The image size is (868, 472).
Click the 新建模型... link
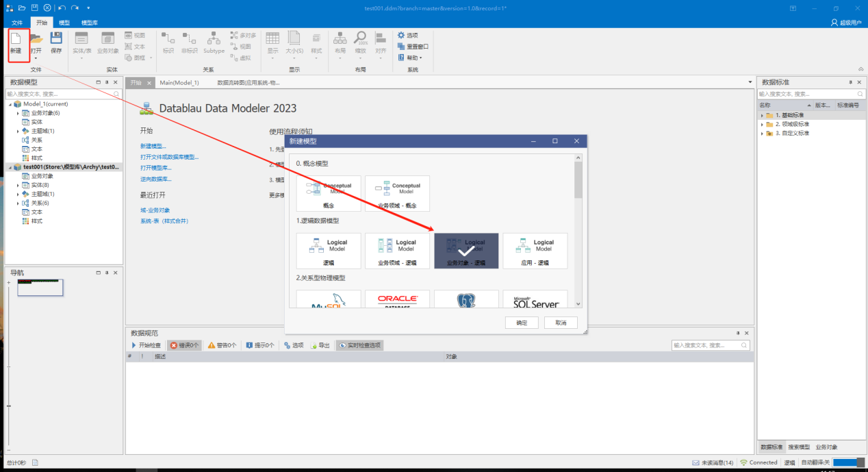click(153, 146)
